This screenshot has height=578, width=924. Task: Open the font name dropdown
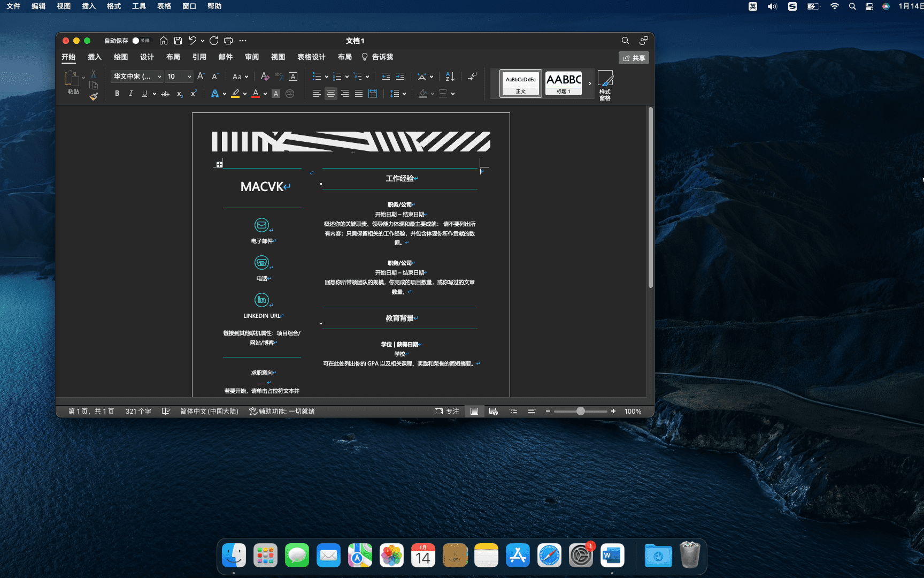137,77
